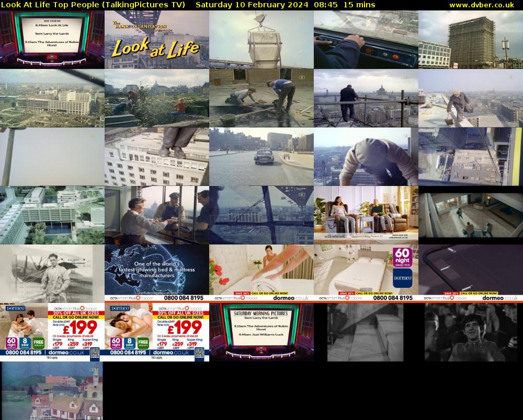
Task: View the overhead lobby frame with walking people
Action: pos(471,215)
